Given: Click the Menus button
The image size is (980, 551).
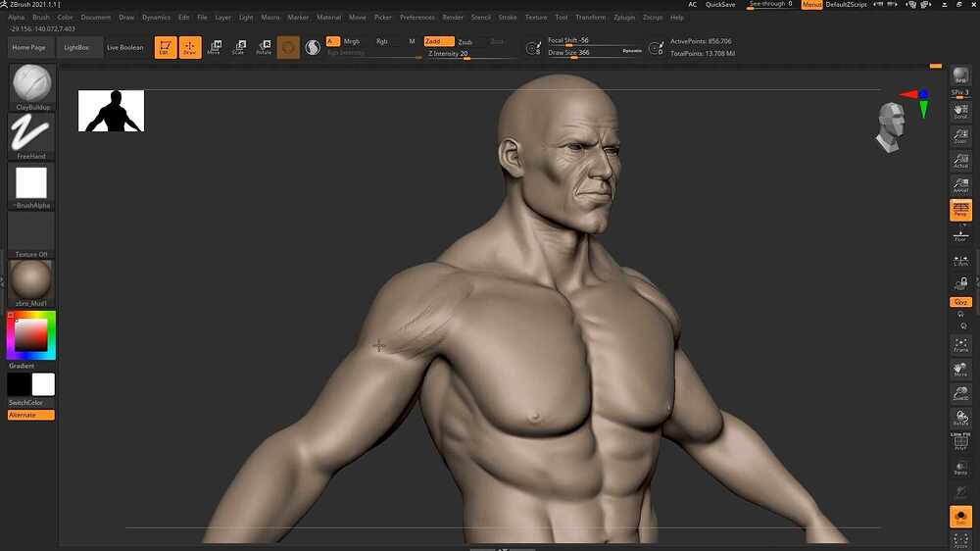Looking at the screenshot, I should click(x=811, y=4).
